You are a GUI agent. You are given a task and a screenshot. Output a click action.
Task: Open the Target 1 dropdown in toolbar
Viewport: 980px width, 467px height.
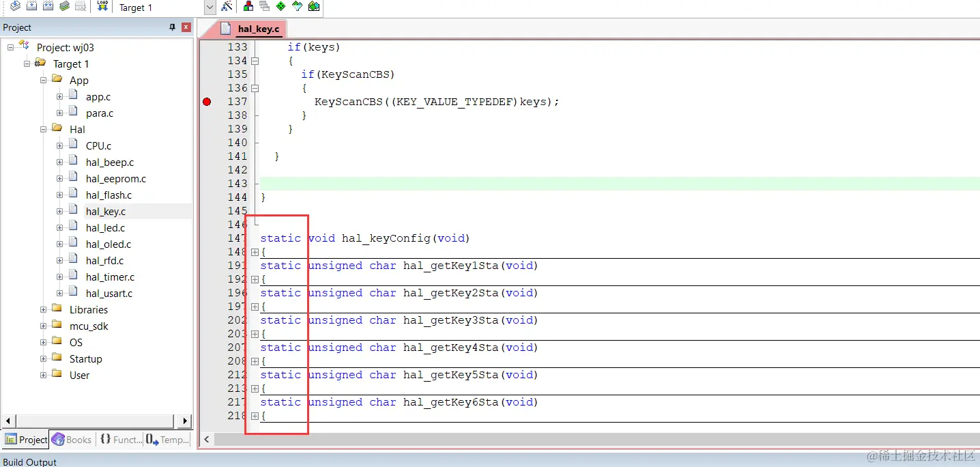210,8
